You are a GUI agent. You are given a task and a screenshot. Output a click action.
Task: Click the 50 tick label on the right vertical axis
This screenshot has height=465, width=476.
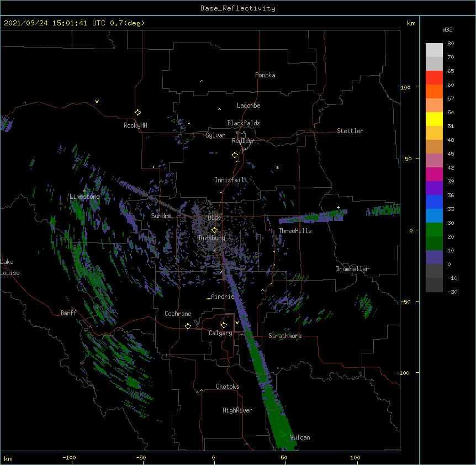point(408,158)
